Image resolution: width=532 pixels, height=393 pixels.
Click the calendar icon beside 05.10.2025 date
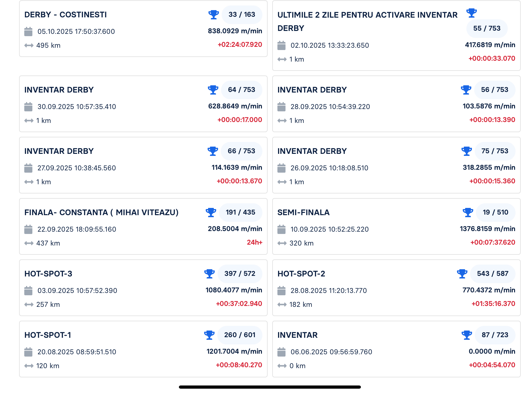click(x=28, y=32)
